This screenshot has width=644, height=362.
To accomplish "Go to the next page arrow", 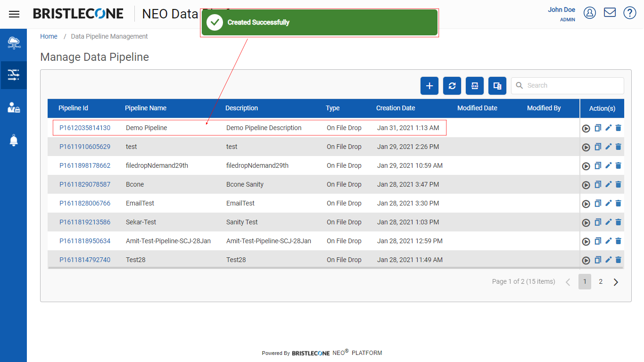I will point(616,282).
